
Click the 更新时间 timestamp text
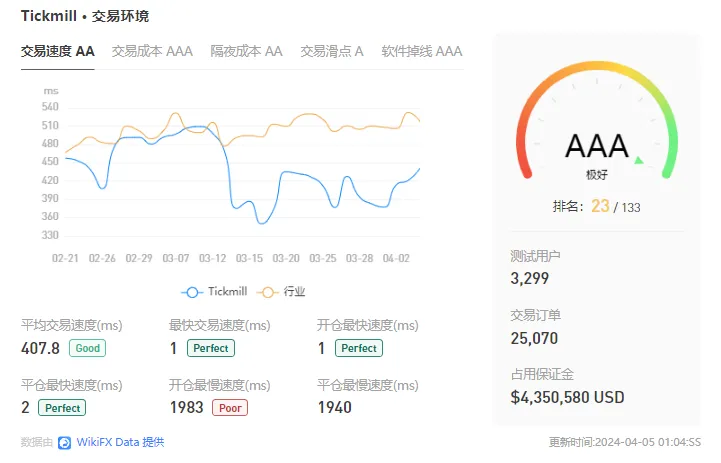[625, 442]
